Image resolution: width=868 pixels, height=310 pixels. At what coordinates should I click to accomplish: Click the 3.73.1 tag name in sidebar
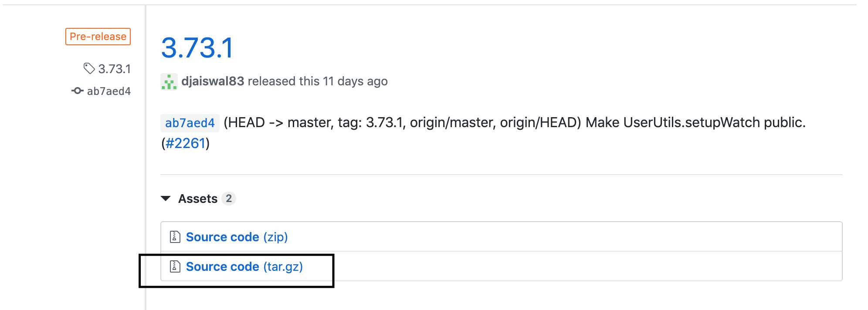pyautogui.click(x=114, y=69)
